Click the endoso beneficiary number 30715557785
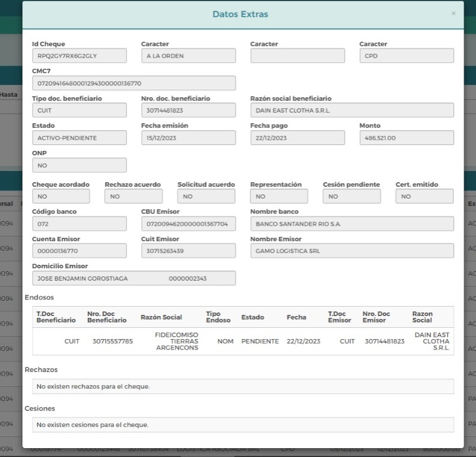 click(x=113, y=341)
